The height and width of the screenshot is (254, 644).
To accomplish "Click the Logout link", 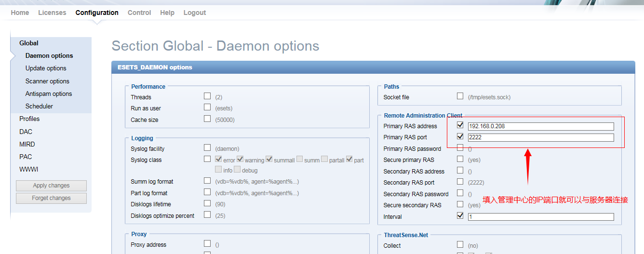I will (195, 13).
